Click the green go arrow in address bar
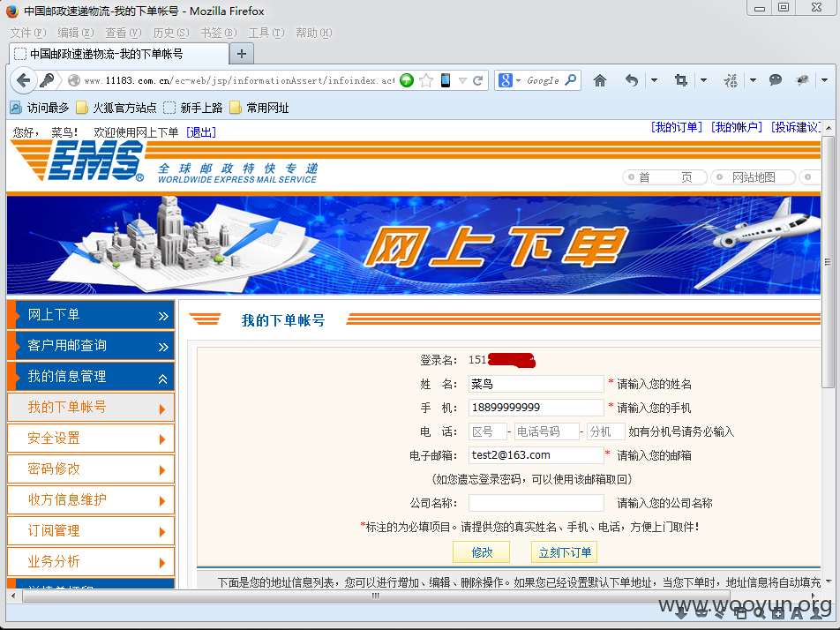The height and width of the screenshot is (630, 840). click(407, 80)
